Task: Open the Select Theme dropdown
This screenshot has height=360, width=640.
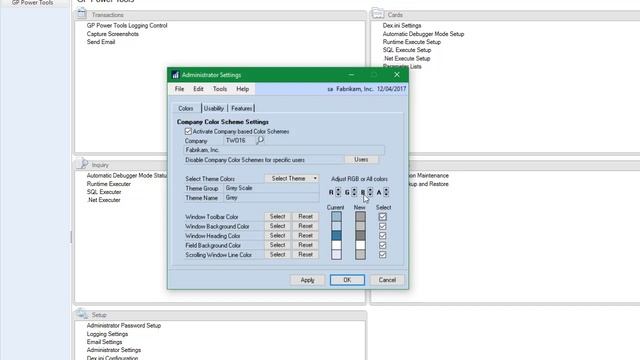Action: tap(292, 178)
